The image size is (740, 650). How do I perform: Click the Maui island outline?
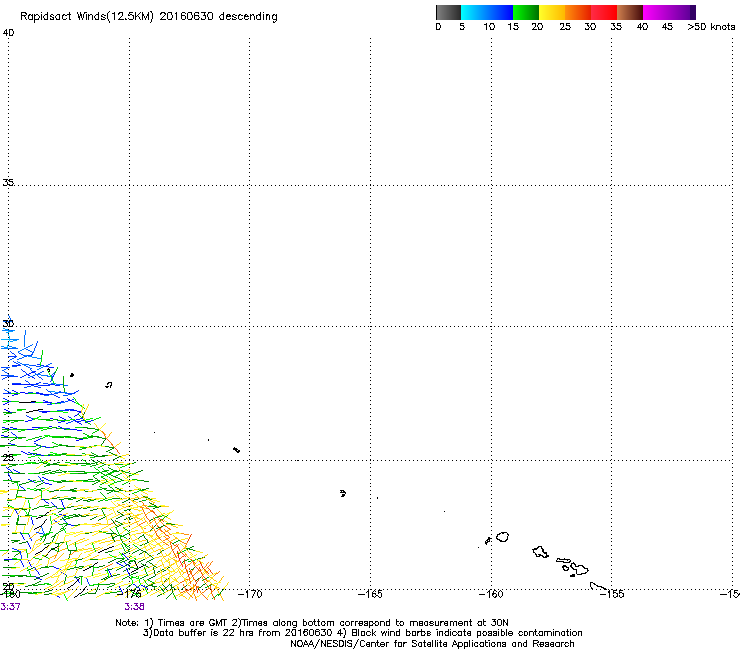(x=579, y=569)
